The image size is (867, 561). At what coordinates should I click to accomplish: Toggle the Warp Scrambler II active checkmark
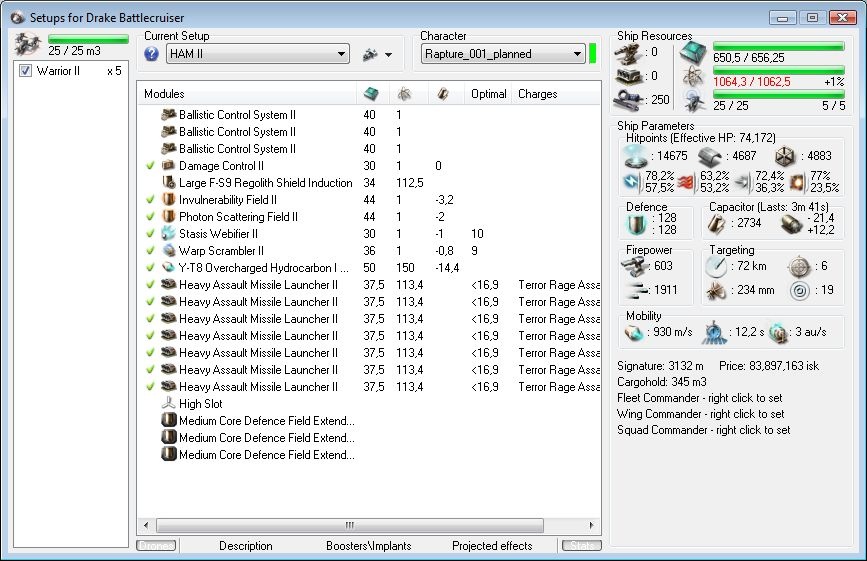150,251
